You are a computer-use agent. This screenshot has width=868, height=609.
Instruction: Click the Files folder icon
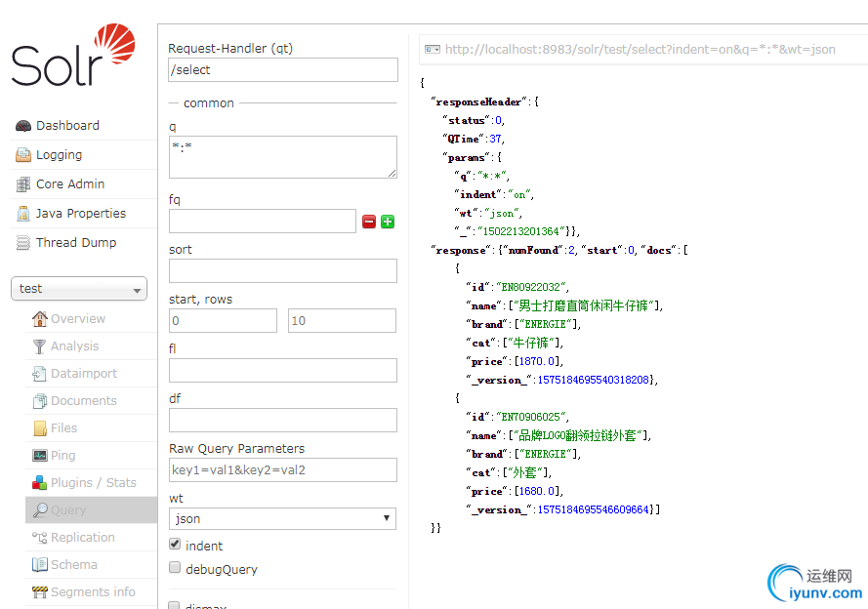click(x=40, y=428)
